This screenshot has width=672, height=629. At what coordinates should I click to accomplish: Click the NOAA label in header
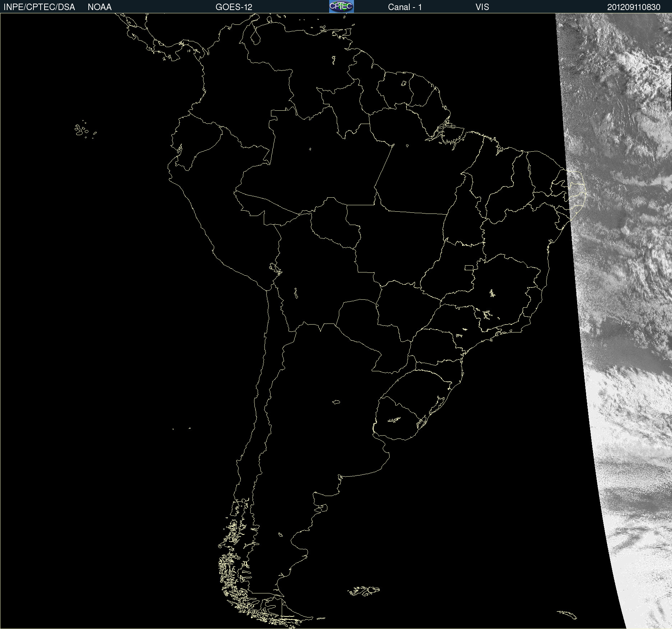coord(100,7)
